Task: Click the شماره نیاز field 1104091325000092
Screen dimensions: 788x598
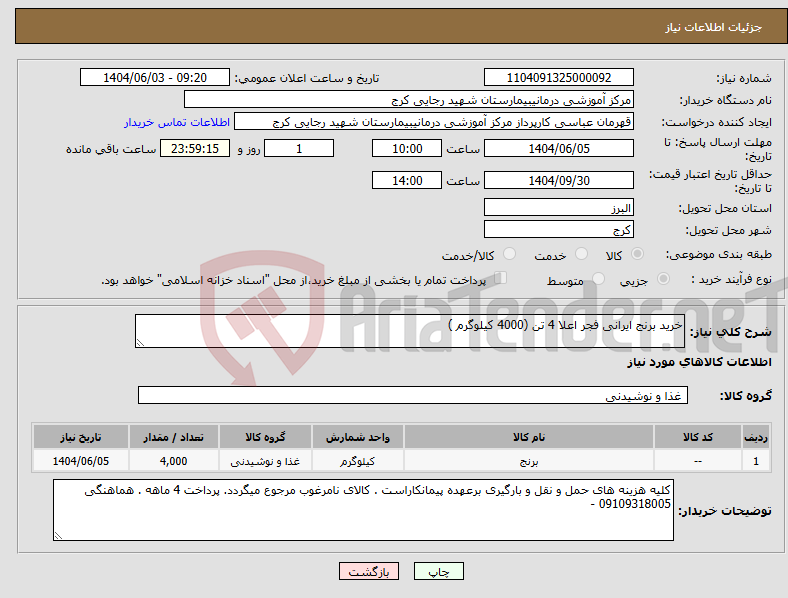Action: 558,77
